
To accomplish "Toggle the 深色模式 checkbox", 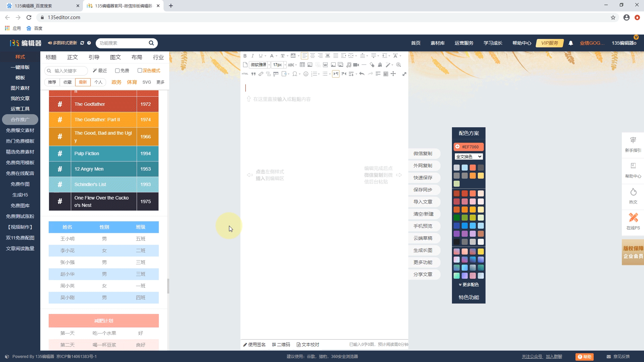I will pyautogui.click(x=140, y=71).
